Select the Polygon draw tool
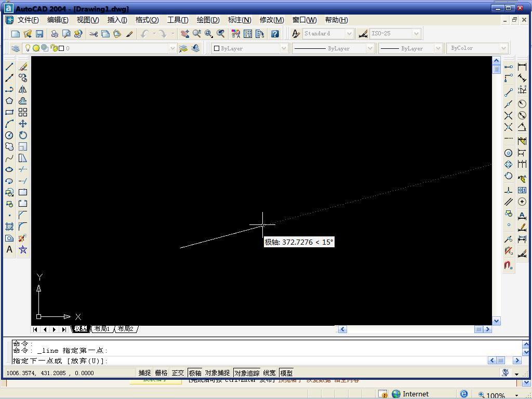The height and width of the screenshot is (399, 532). tap(9, 101)
